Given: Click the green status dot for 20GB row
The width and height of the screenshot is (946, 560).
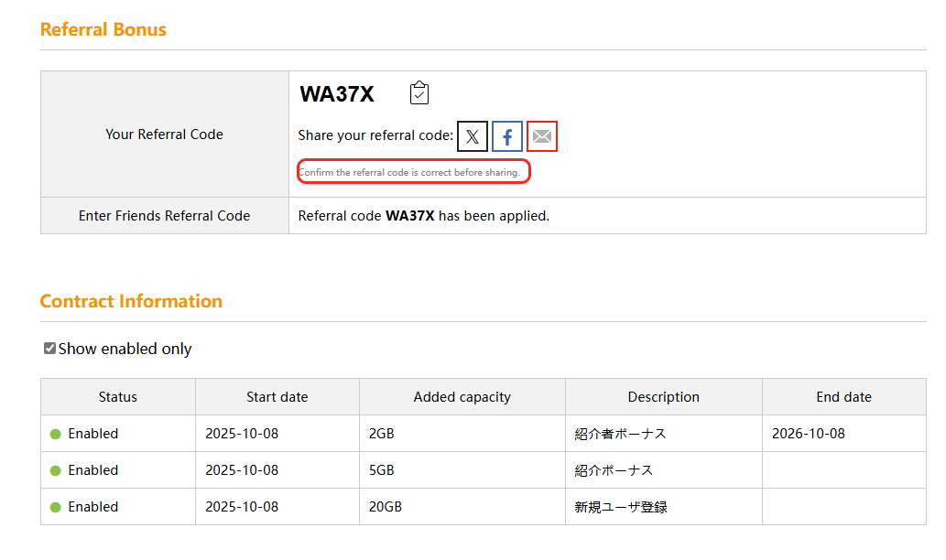Looking at the screenshot, I should pos(56,507).
